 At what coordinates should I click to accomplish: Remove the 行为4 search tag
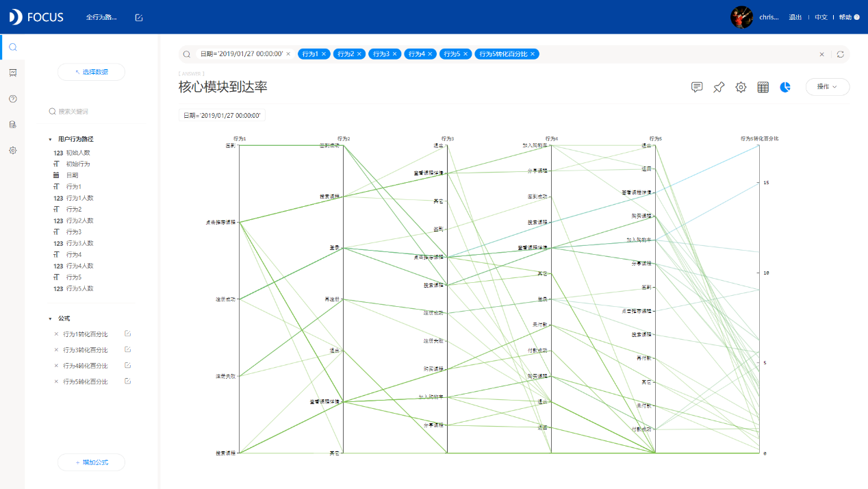click(431, 54)
